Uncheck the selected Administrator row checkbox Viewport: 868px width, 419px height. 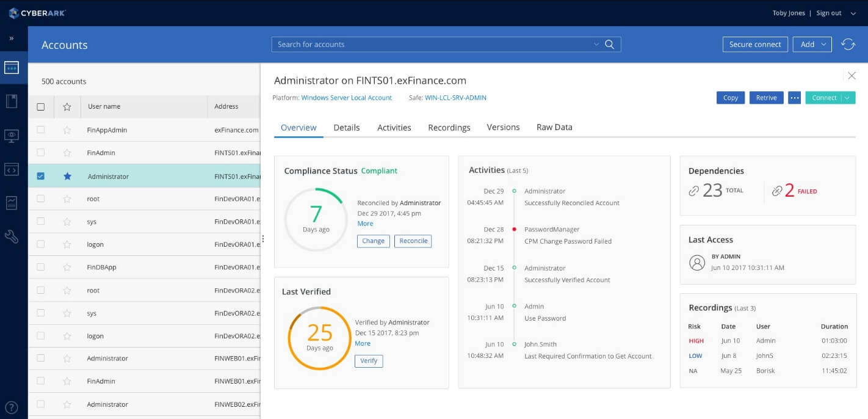point(41,176)
